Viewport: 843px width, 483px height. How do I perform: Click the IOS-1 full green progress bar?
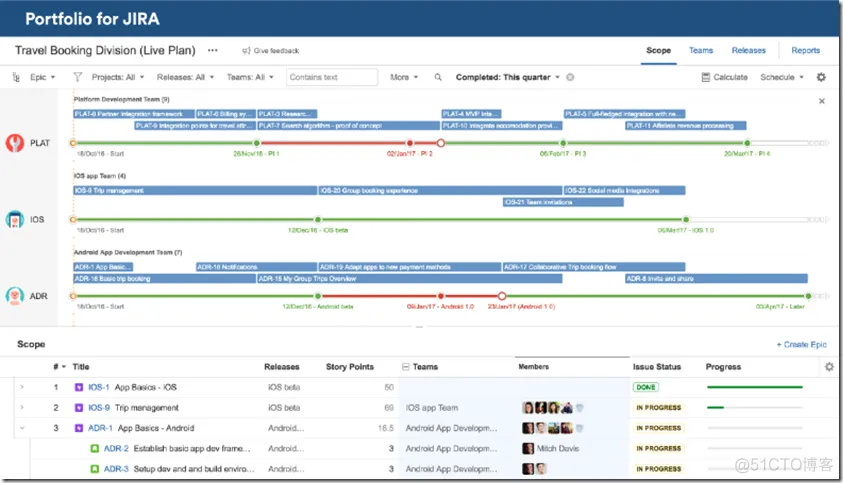pos(755,387)
